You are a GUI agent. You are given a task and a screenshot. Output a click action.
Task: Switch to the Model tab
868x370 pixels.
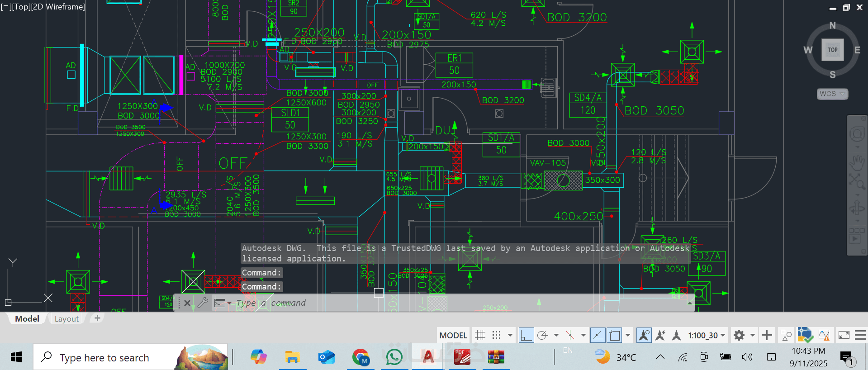coord(27,319)
